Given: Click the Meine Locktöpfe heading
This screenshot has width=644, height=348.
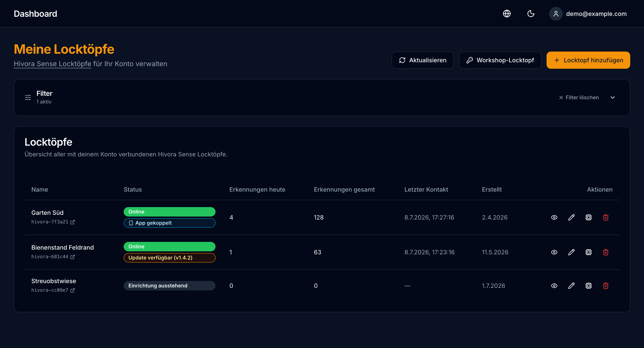Looking at the screenshot, I should tap(64, 49).
